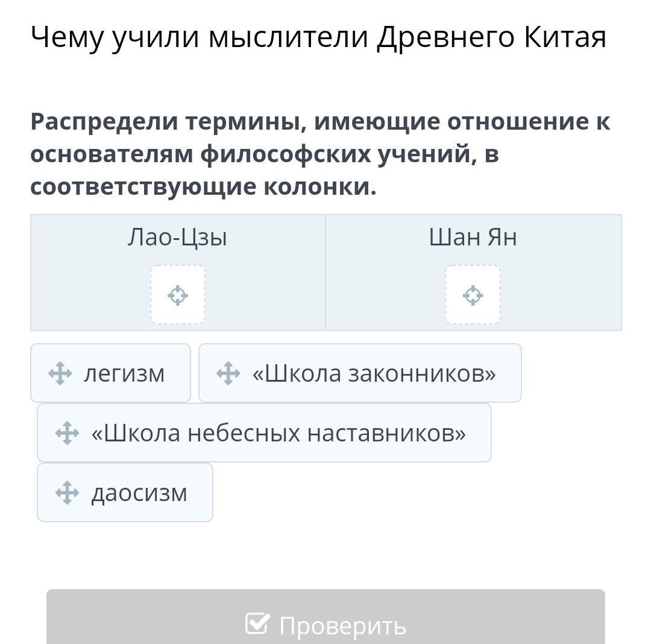Click the page title Чему учили мыслители Древнего Китая
651x644 pixels.
(x=318, y=38)
